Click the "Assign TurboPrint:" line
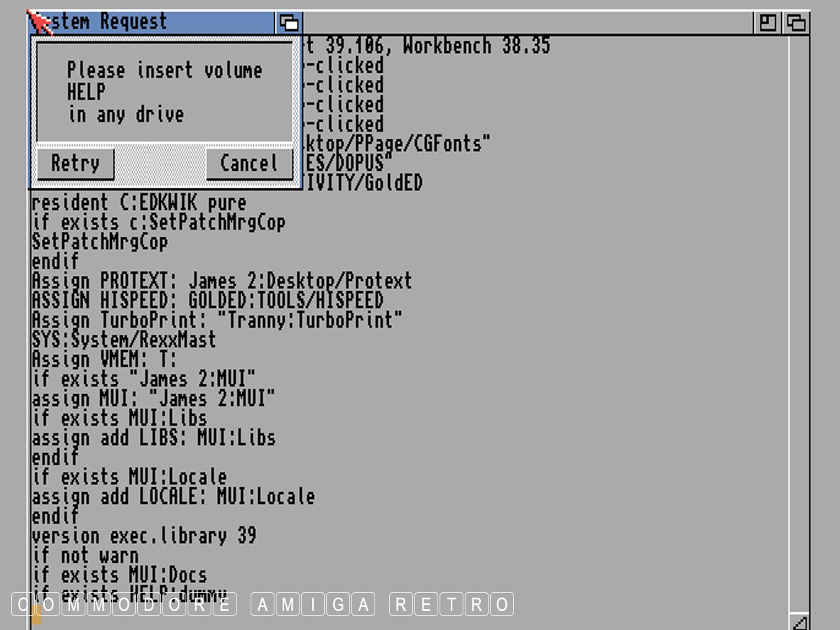 point(217,321)
